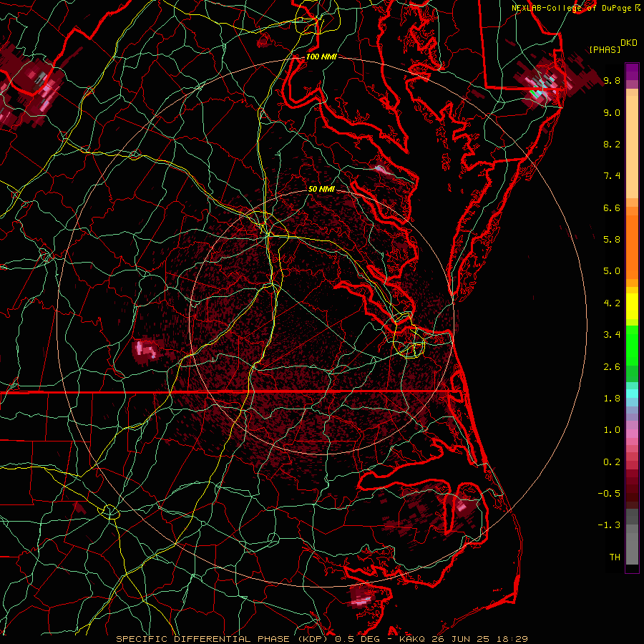
Task: Click the 4.2 scale value
Action: (612, 303)
